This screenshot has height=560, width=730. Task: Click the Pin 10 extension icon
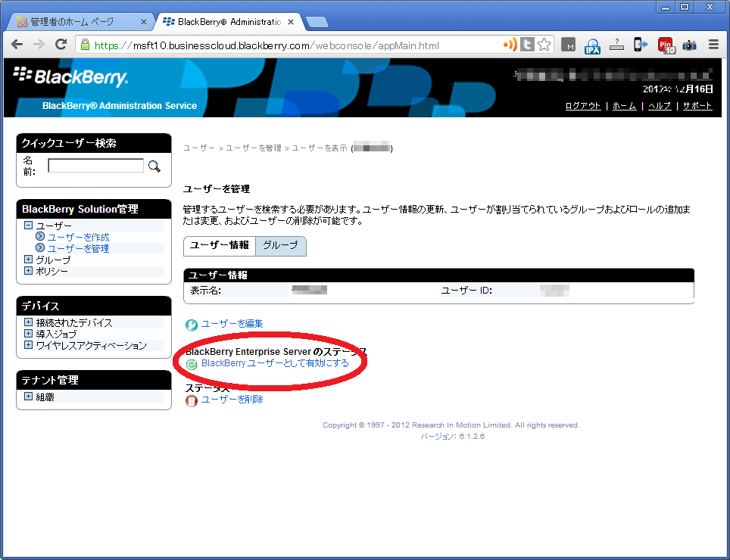(x=666, y=45)
